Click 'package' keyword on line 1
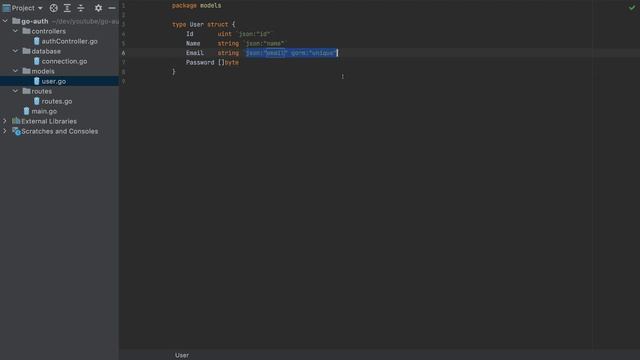This screenshot has height=360, width=640. point(184,6)
